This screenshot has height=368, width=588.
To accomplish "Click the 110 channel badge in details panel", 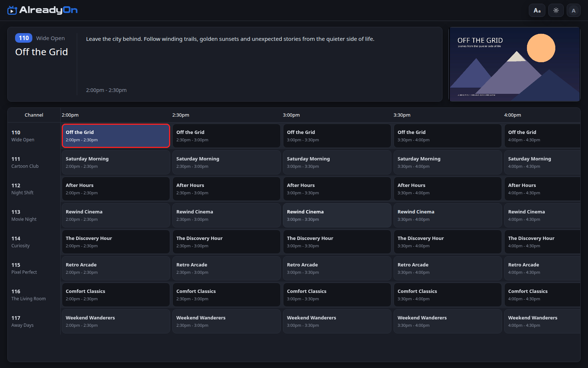I will pos(24,38).
